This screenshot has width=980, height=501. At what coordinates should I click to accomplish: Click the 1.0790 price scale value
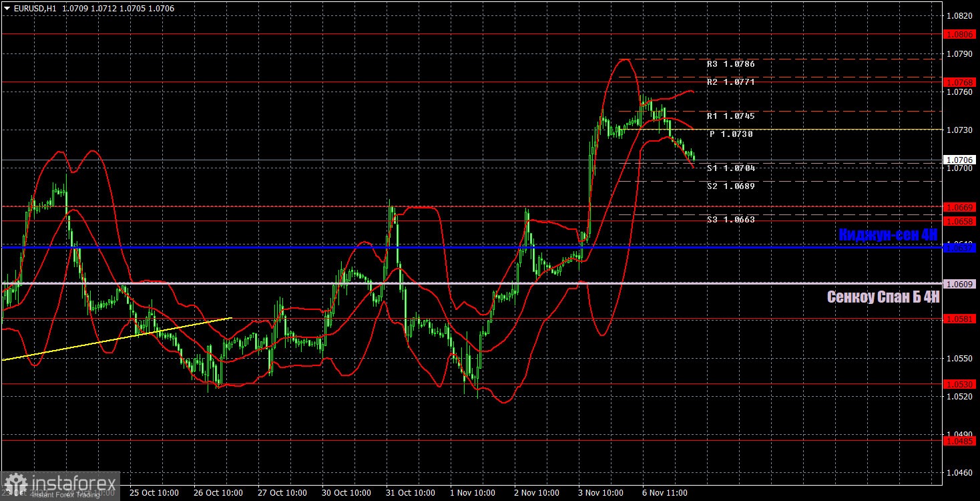tap(960, 53)
